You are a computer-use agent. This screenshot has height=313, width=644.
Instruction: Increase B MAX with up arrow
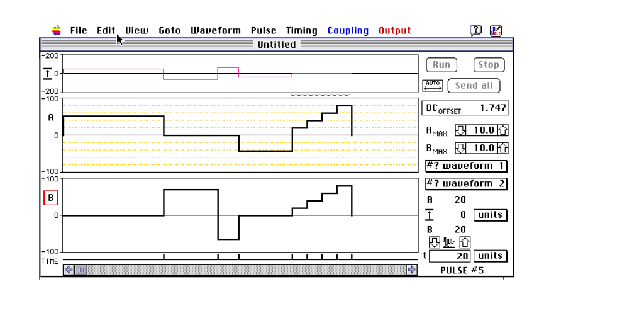pyautogui.click(x=502, y=148)
